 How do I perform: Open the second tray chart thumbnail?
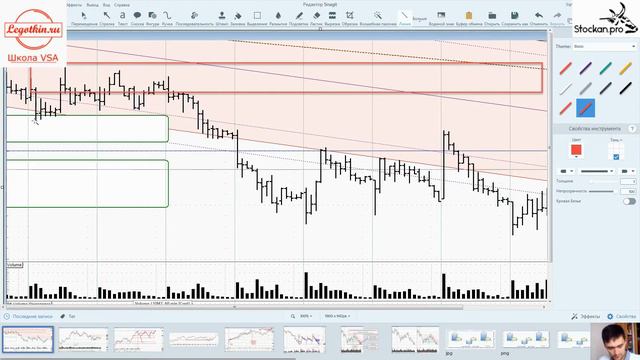(x=83, y=339)
